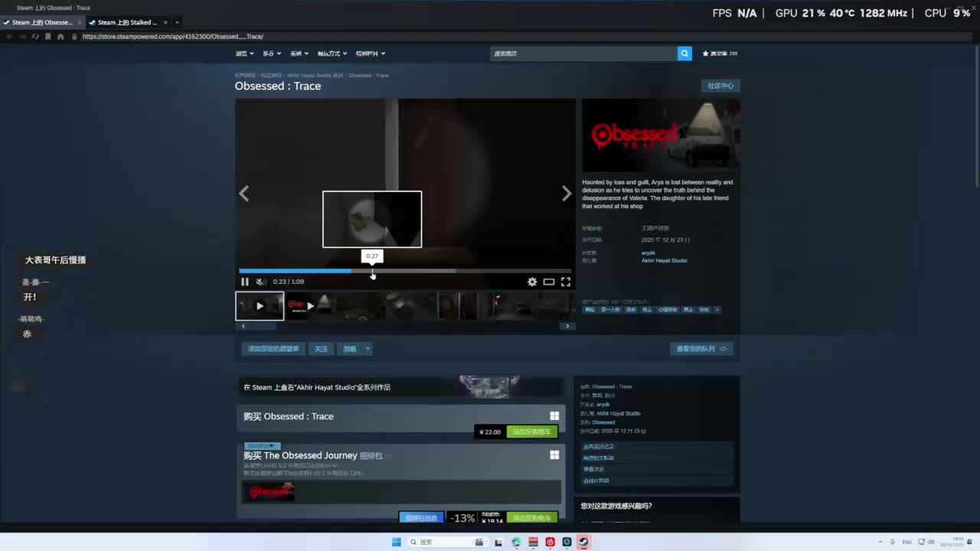Click the bookmark icon in the address bar row

(x=47, y=36)
